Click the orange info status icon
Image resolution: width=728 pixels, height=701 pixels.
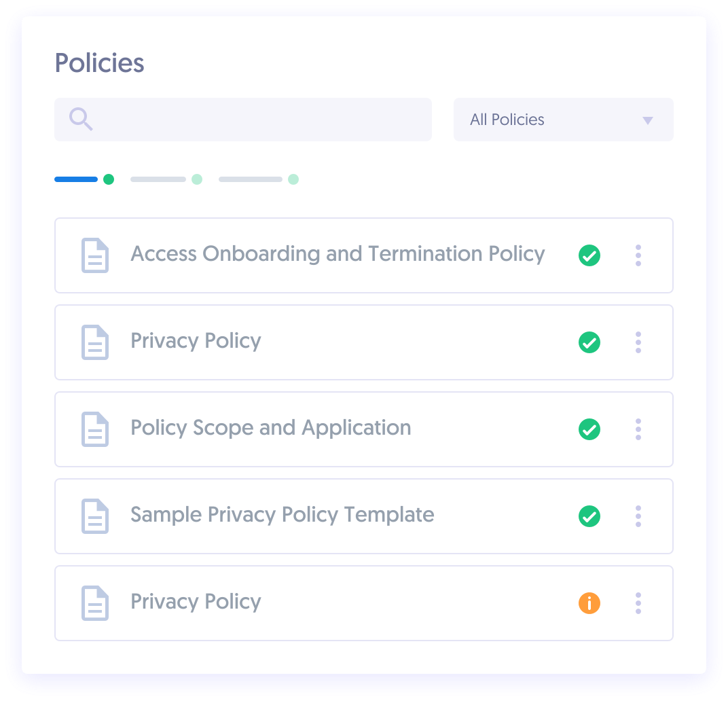[589, 603]
